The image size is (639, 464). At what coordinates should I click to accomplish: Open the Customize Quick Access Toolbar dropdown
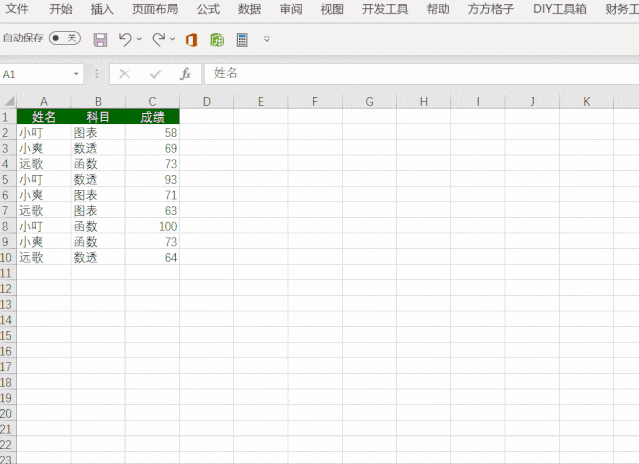pos(267,40)
